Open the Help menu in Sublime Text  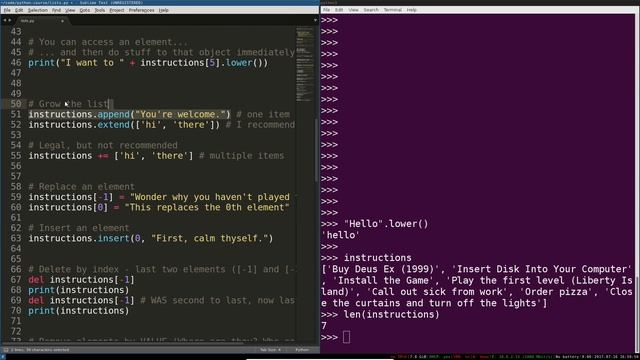pos(164,10)
